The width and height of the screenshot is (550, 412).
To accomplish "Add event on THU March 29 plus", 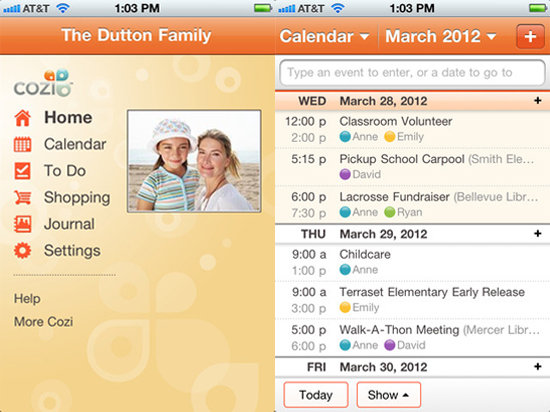I will (537, 234).
